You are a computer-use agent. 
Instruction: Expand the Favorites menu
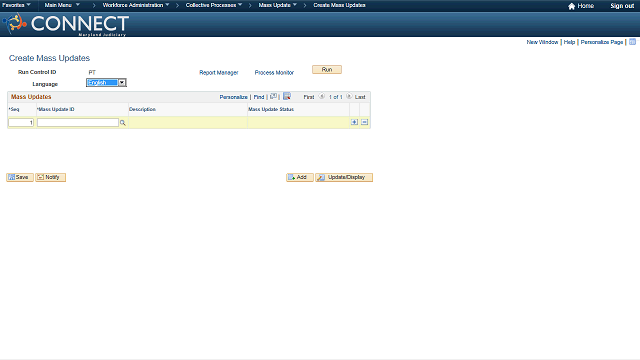[16, 5]
